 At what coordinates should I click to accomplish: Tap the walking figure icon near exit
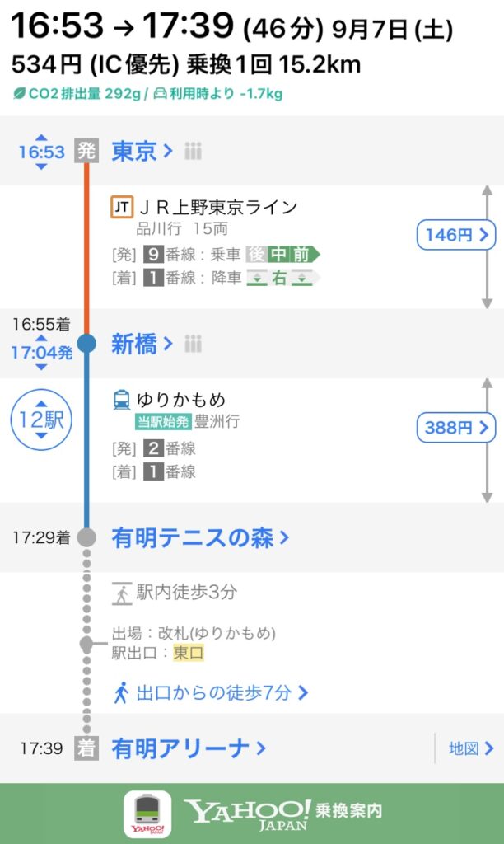[x=121, y=693]
